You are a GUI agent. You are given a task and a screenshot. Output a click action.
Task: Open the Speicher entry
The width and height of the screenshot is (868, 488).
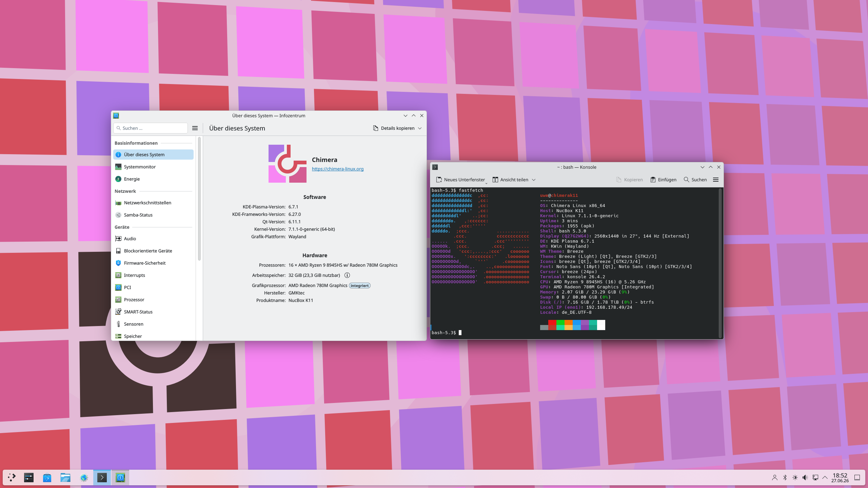(153, 336)
